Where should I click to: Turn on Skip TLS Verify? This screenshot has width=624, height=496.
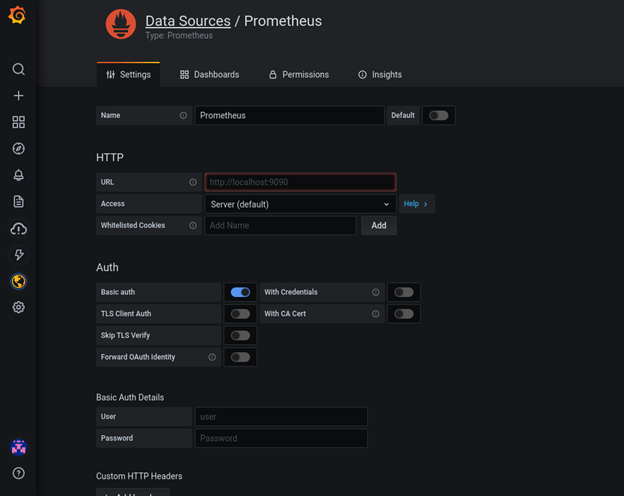point(240,336)
